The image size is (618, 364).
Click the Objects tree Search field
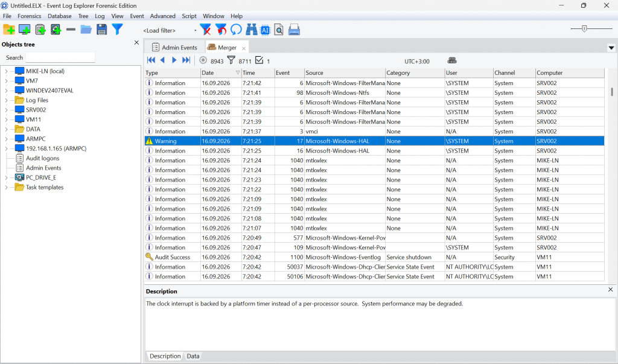coord(60,57)
